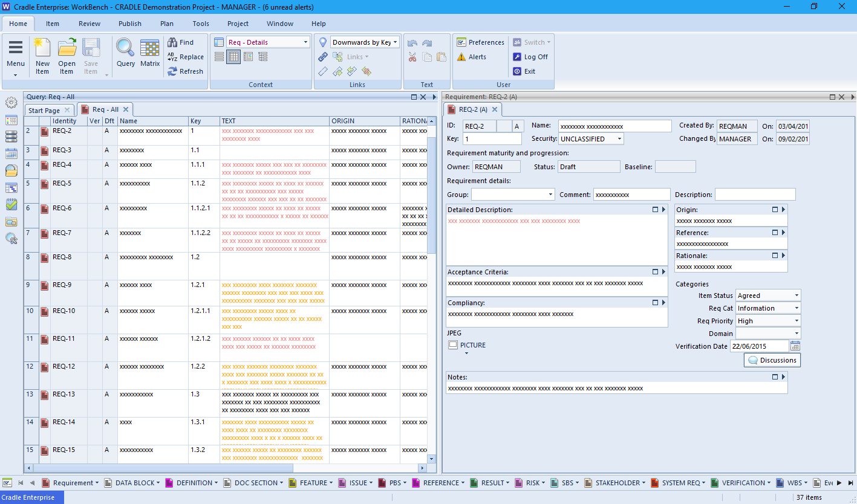Expand the Detailed Description frame arrow
The height and width of the screenshot is (504, 857).
[x=663, y=210]
